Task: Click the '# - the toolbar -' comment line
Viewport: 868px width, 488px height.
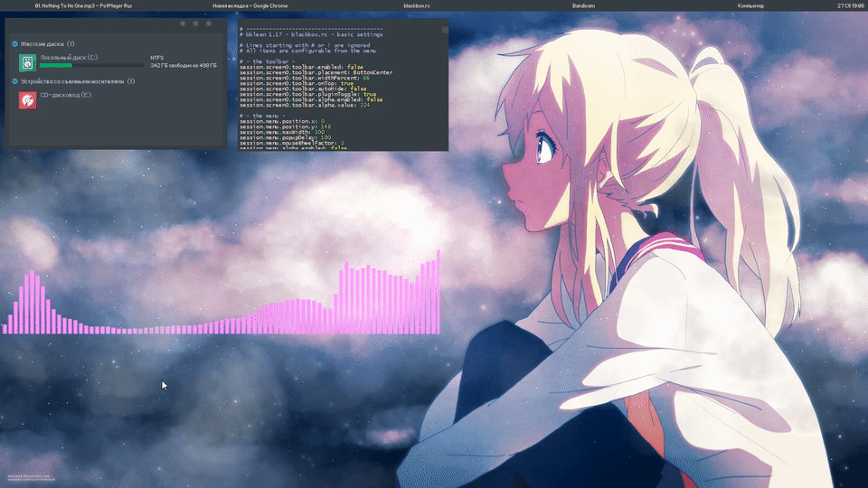Action: 267,61
